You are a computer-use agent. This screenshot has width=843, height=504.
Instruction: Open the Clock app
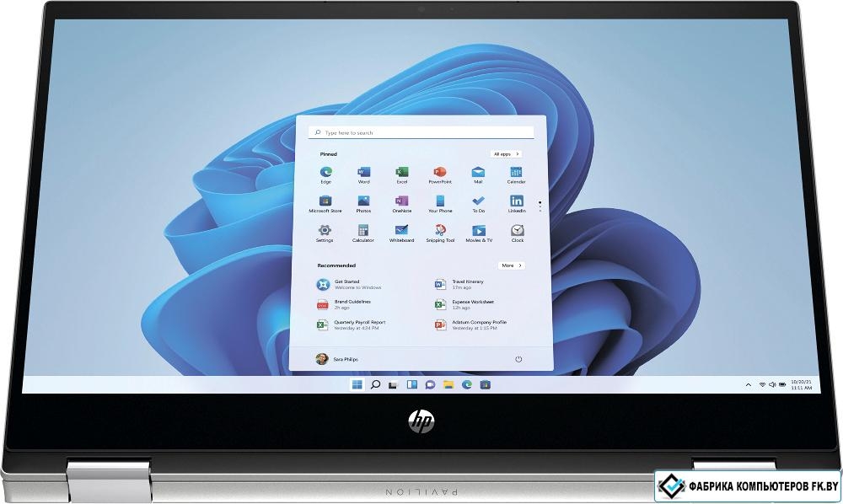(x=518, y=233)
